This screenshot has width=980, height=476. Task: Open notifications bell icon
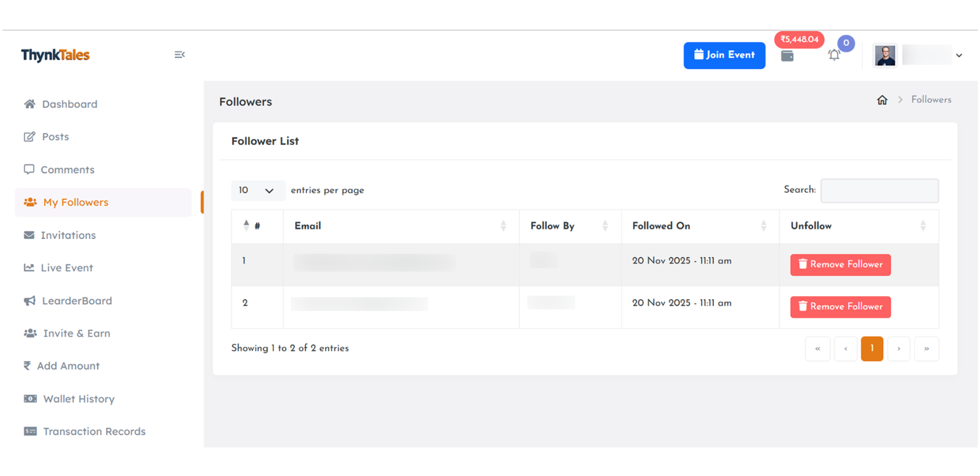click(x=834, y=55)
